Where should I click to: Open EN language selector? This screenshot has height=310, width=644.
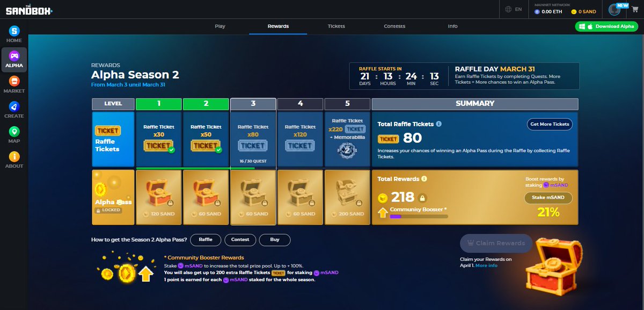(x=514, y=9)
